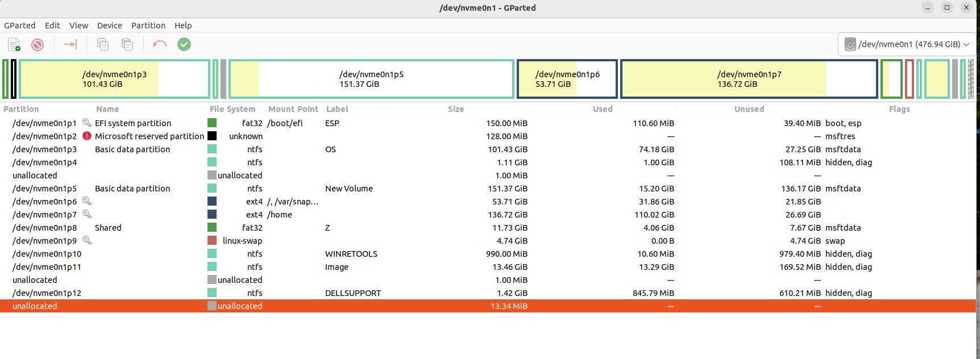Click the New partition toolbar icon
Image resolution: width=980 pixels, height=359 pixels.
tap(14, 44)
